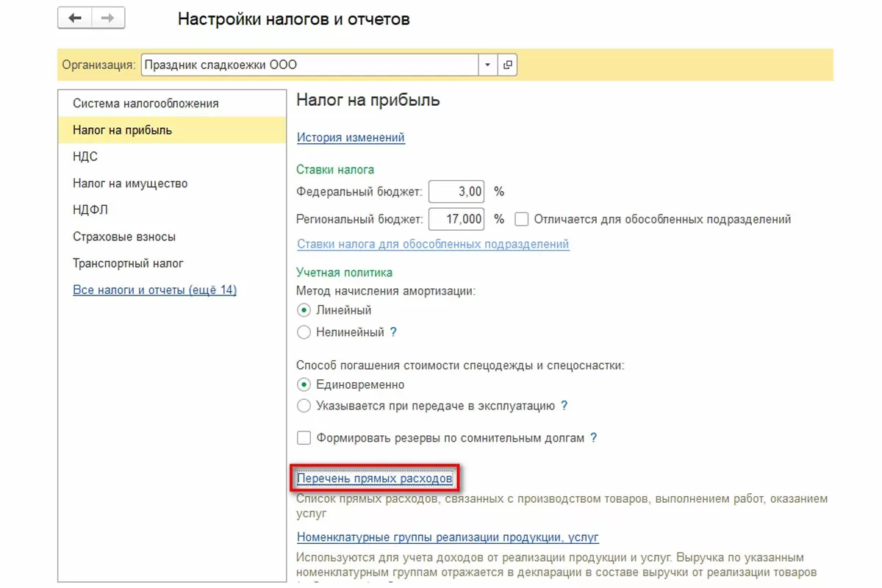
Task: Check Формировать резервы по сомнительным долгам
Action: [304, 438]
